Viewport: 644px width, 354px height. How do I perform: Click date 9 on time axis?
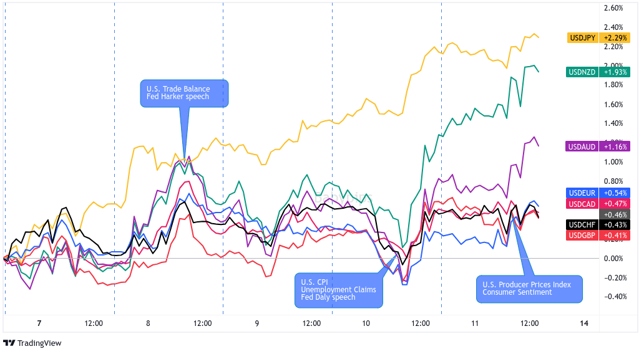(257, 323)
